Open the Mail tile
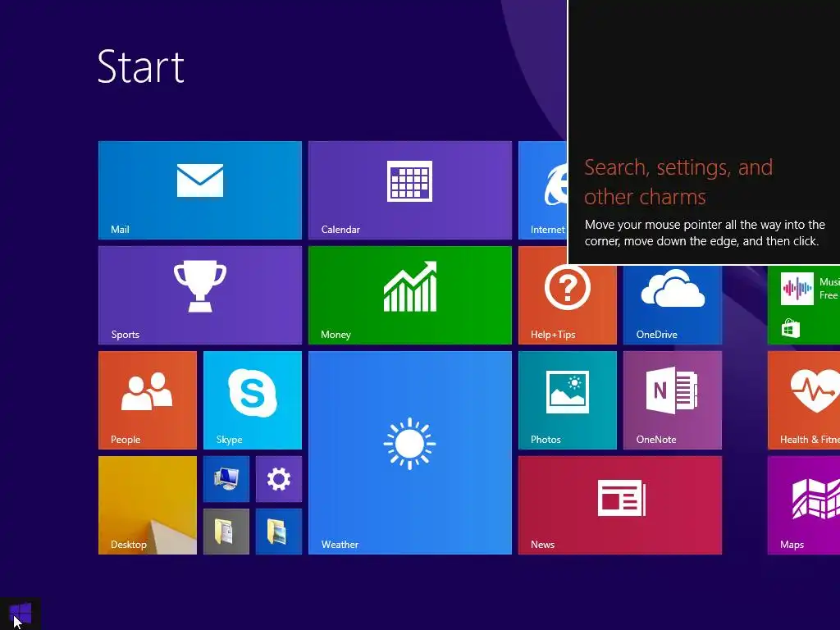Screen dimensions: 840x630 tap(200, 190)
